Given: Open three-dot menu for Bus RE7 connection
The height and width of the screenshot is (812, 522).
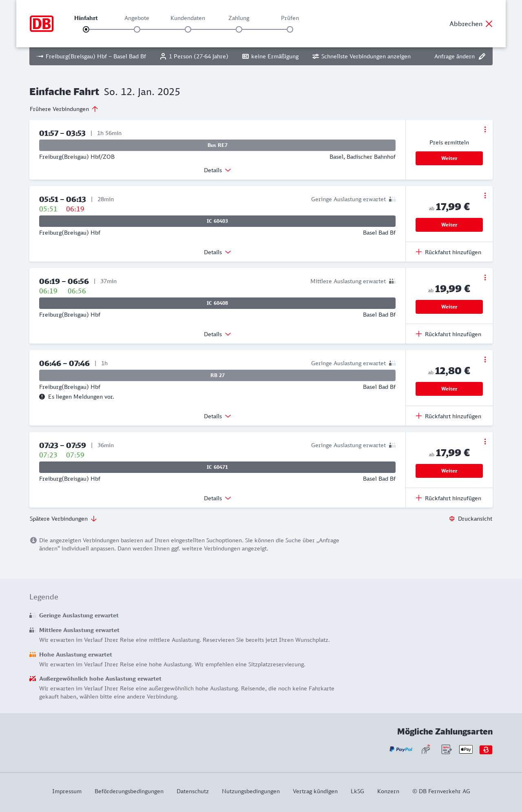Looking at the screenshot, I should click(x=485, y=129).
